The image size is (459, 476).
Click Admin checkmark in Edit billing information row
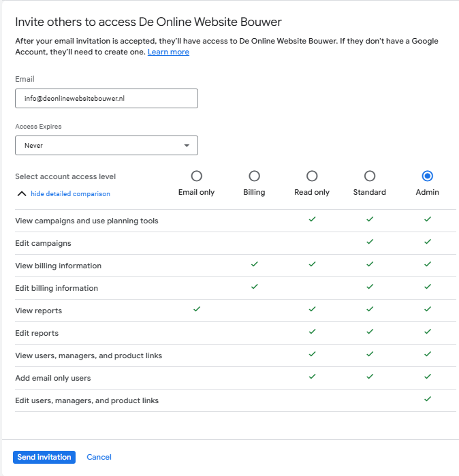pos(428,287)
